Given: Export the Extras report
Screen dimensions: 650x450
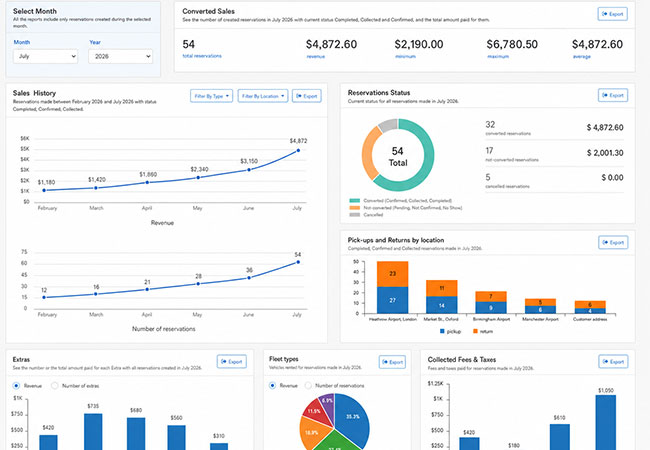Looking at the screenshot, I should coord(232,361).
